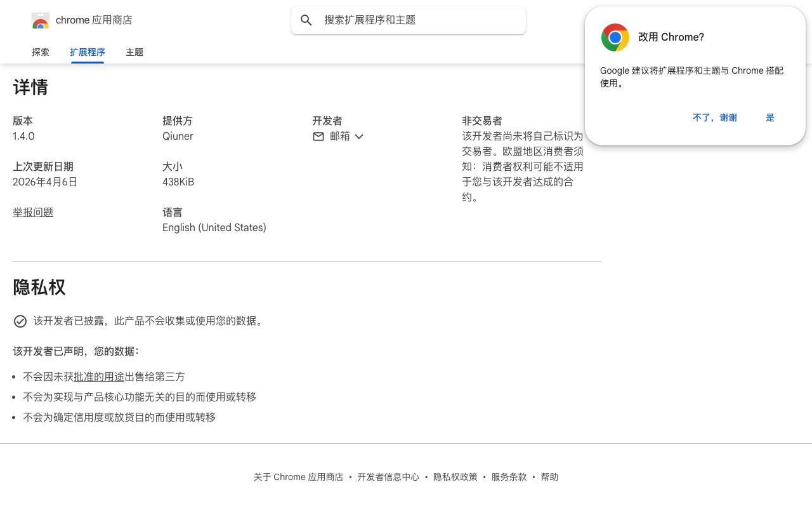Screen dimensions: 812x508
Task: Select the version text 1.4.0
Action: [23, 137]
